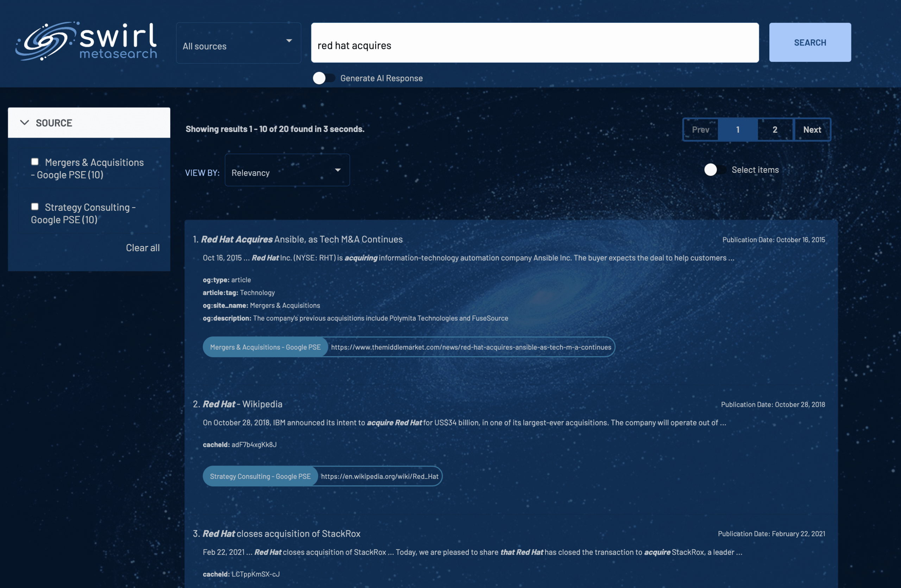Click 'article:tag: Technology' metadata line
Viewport: 901px width, 588px height.
(x=239, y=293)
